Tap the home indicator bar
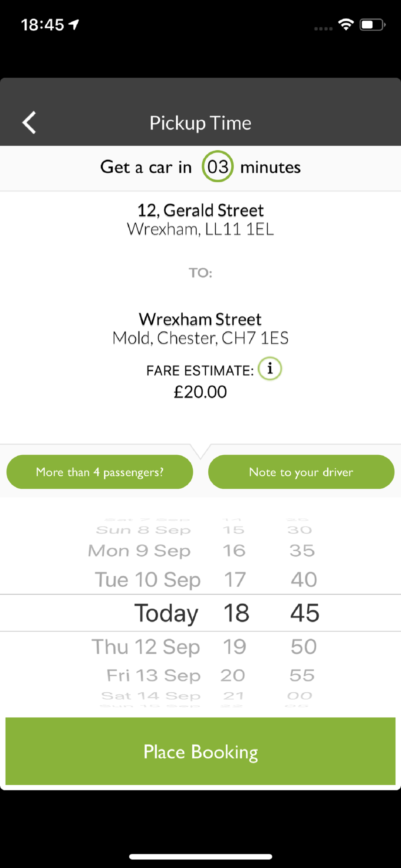 point(200,857)
